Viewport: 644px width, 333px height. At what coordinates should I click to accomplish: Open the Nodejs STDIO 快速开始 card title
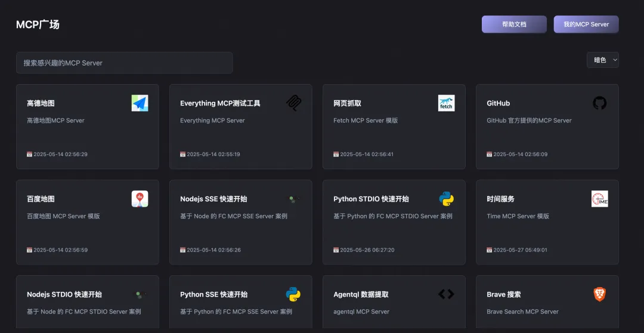tap(64, 294)
